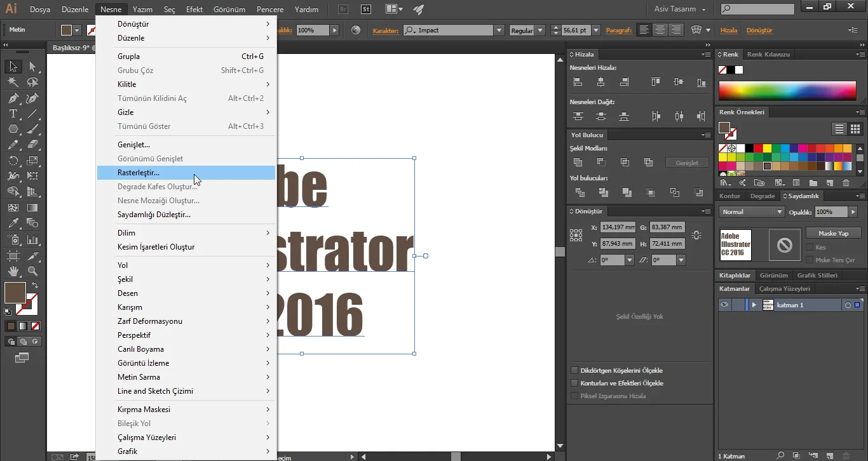Select the Magic Wand tool

point(13,83)
